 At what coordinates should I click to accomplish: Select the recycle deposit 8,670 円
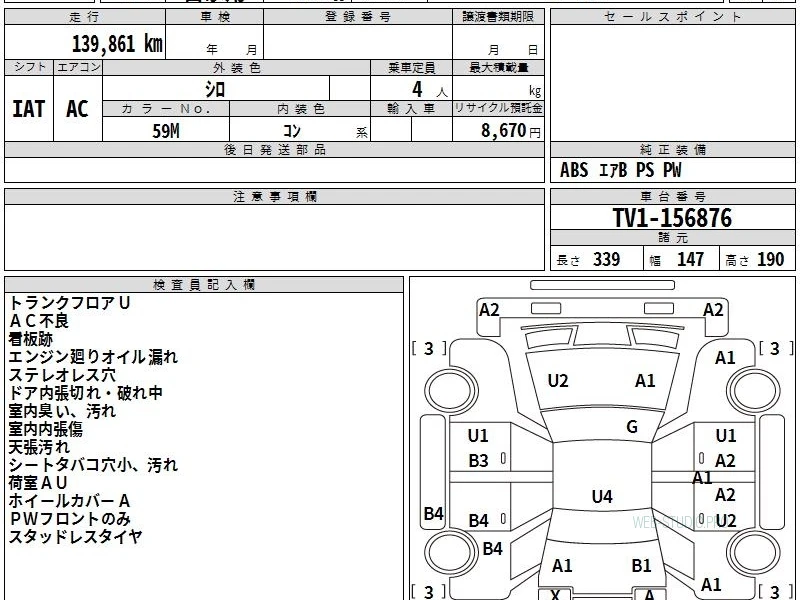(x=510, y=131)
